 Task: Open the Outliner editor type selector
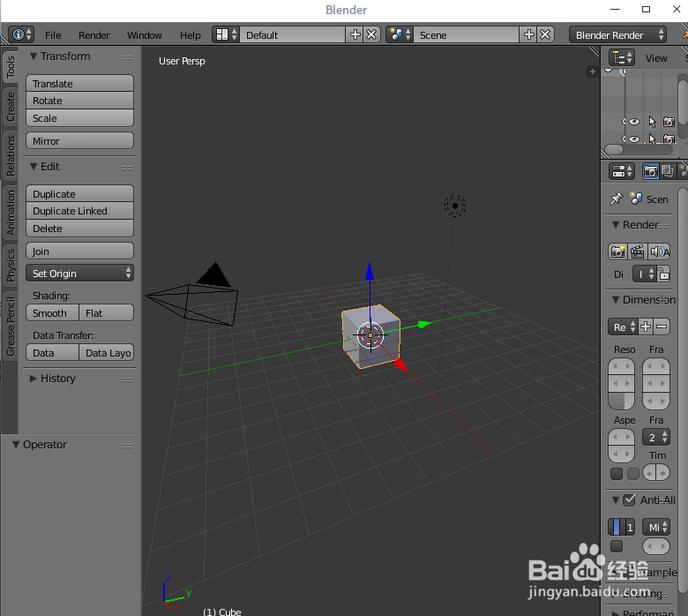pyautogui.click(x=622, y=57)
